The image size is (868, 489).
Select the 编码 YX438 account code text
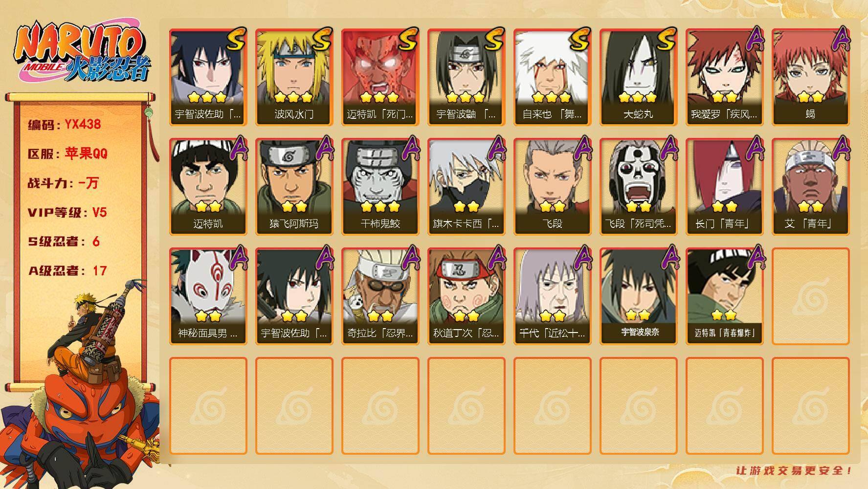[64, 124]
